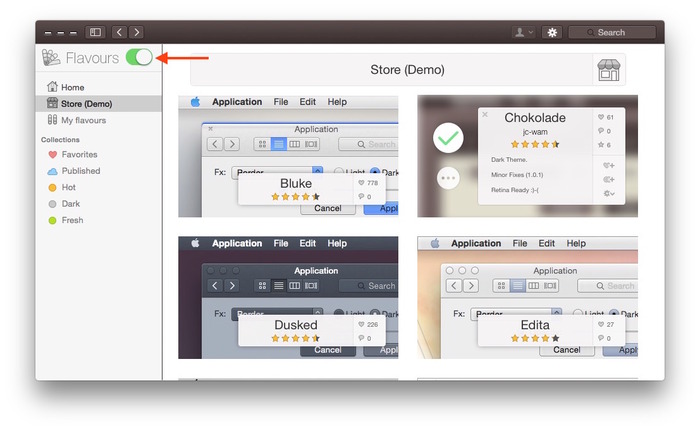This screenshot has height=431, width=700.
Task: Go back with the left chevron button
Action: click(119, 32)
